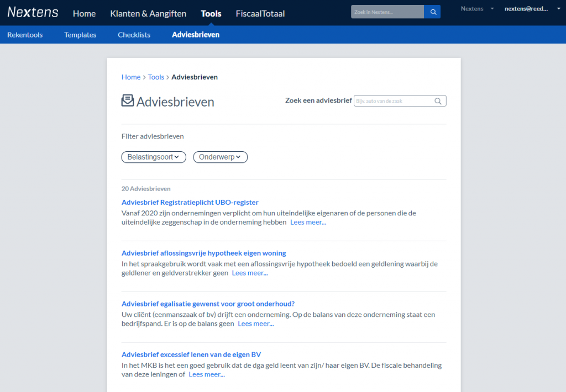566x392 pixels.
Task: Open the nextens@reed... account menu
Action: [x=532, y=9]
